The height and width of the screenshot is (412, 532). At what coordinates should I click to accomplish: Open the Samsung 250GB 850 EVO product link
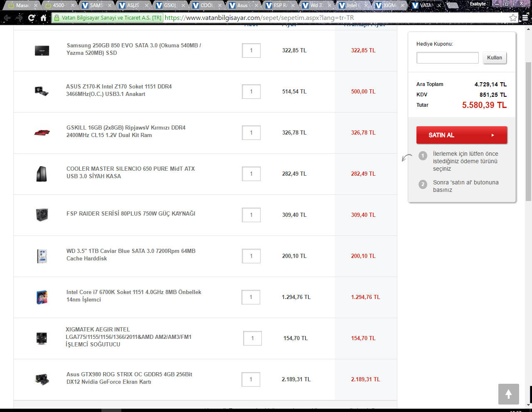click(x=133, y=49)
